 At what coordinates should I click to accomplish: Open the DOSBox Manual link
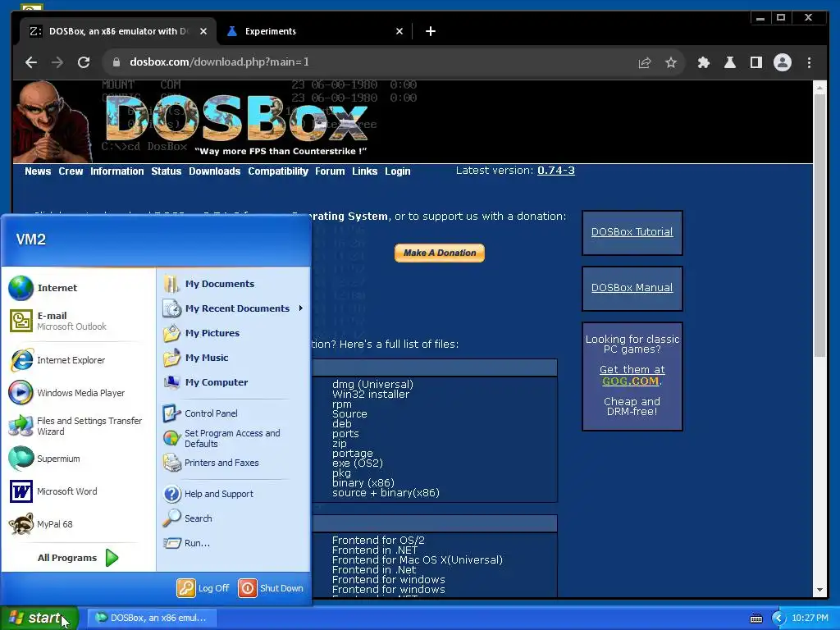tap(632, 288)
